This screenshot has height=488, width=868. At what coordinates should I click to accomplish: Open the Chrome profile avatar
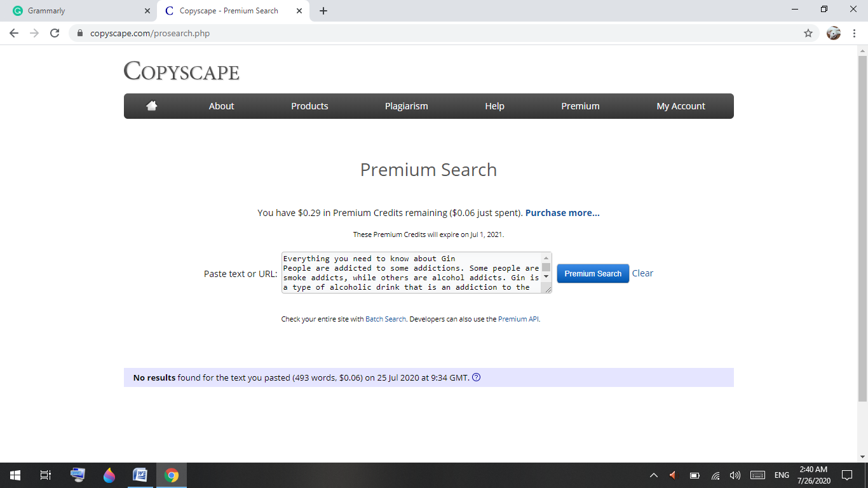click(x=834, y=33)
